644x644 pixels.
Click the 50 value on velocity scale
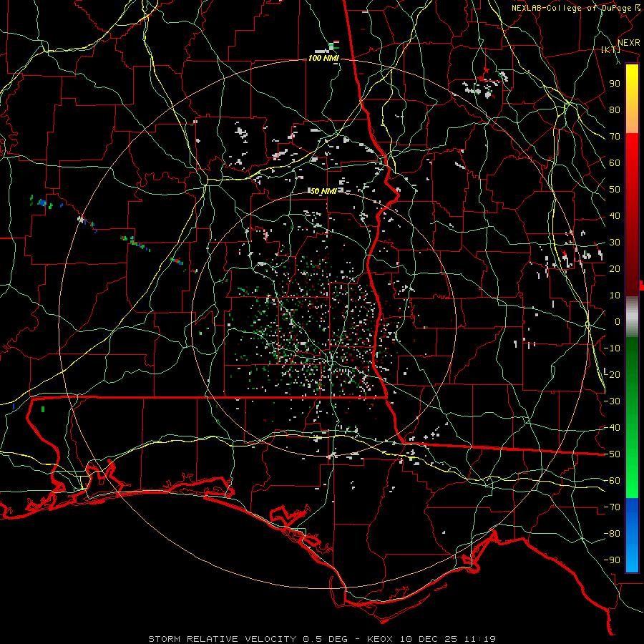coord(615,190)
